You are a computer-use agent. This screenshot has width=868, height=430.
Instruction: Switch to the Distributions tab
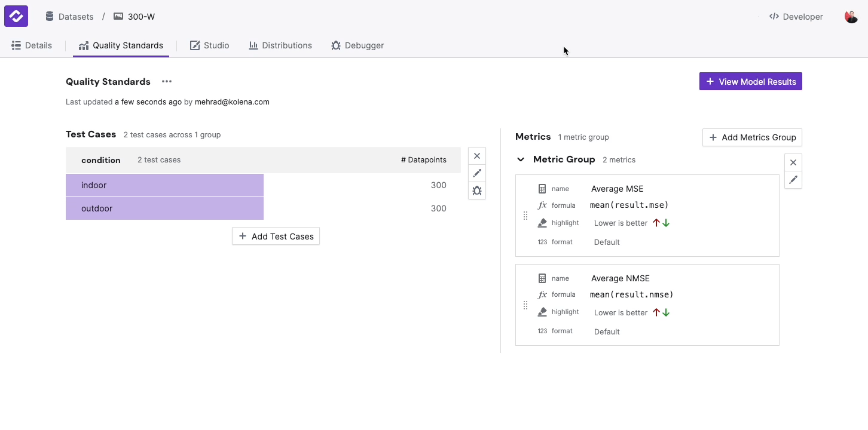[280, 45]
